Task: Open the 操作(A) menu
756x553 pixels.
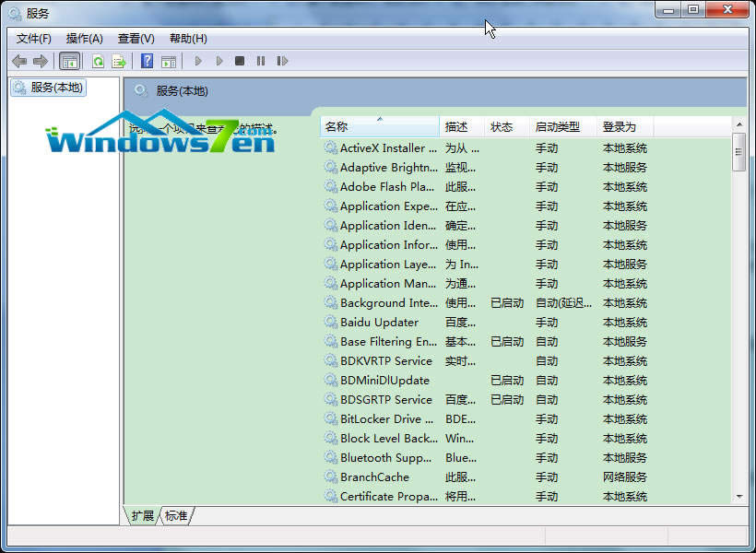Action: click(85, 38)
